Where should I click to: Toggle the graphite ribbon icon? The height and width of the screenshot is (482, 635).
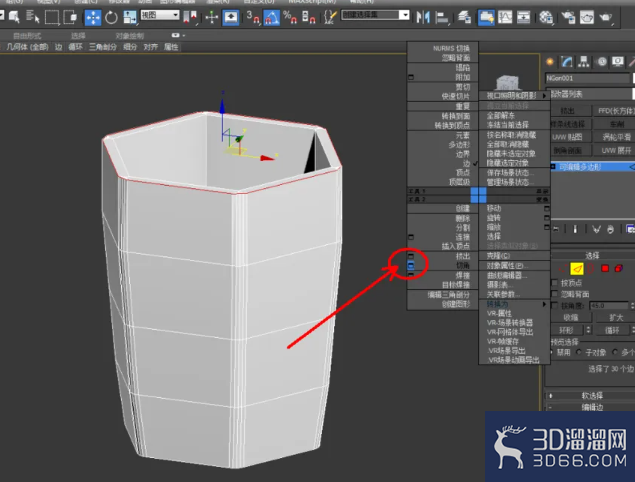(486, 17)
